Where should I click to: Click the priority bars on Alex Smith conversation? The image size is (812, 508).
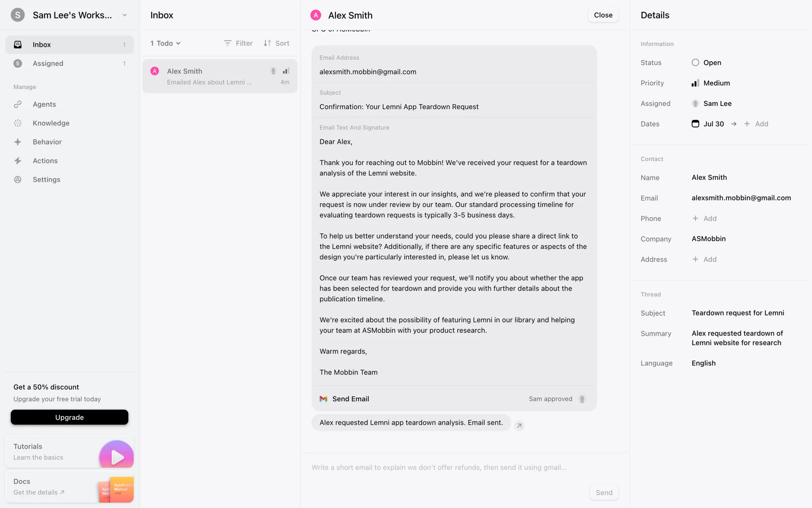click(286, 71)
